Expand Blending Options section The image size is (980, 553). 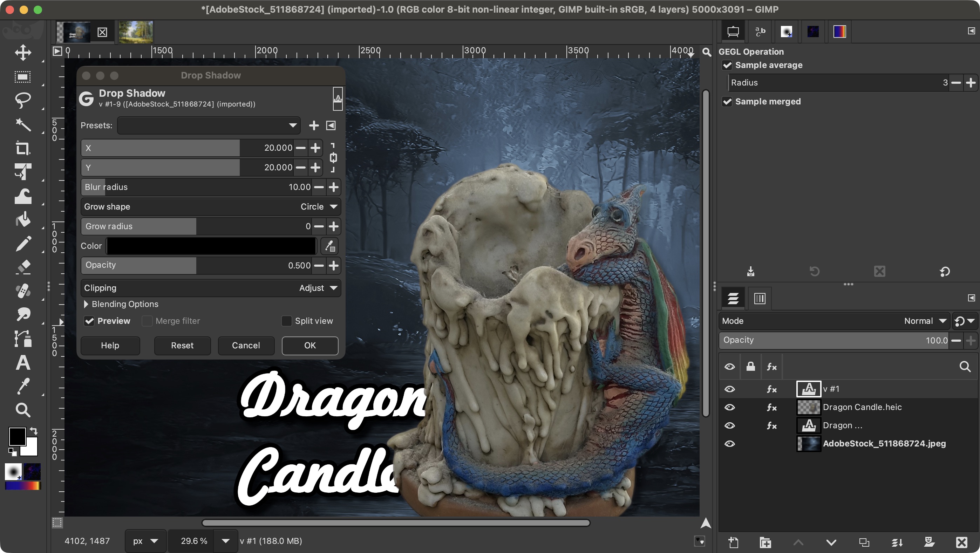coord(86,304)
